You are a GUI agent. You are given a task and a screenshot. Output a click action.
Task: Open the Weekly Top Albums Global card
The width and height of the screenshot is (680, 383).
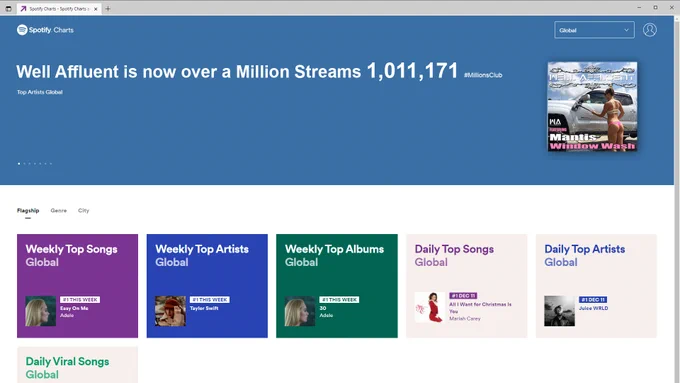(337, 286)
